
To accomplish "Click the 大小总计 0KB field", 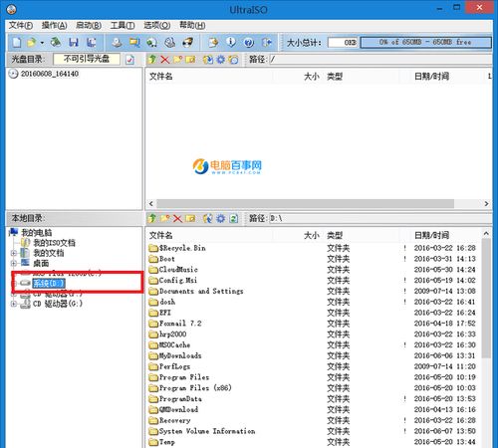I will point(343,43).
